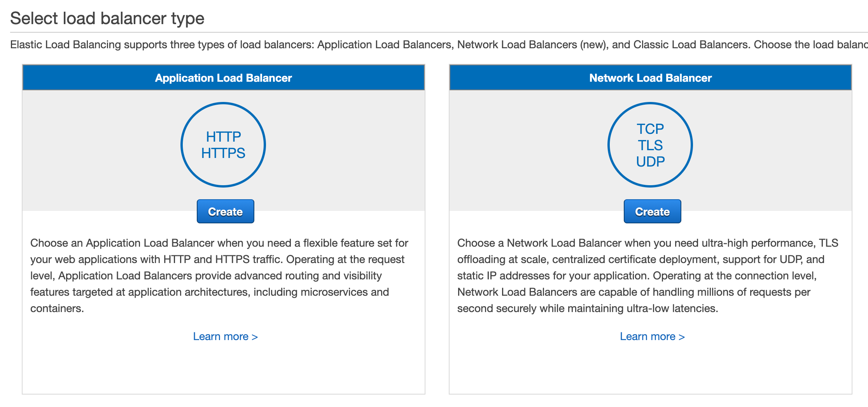Click the Elastic Load Balancing intro sentence

click(x=439, y=44)
